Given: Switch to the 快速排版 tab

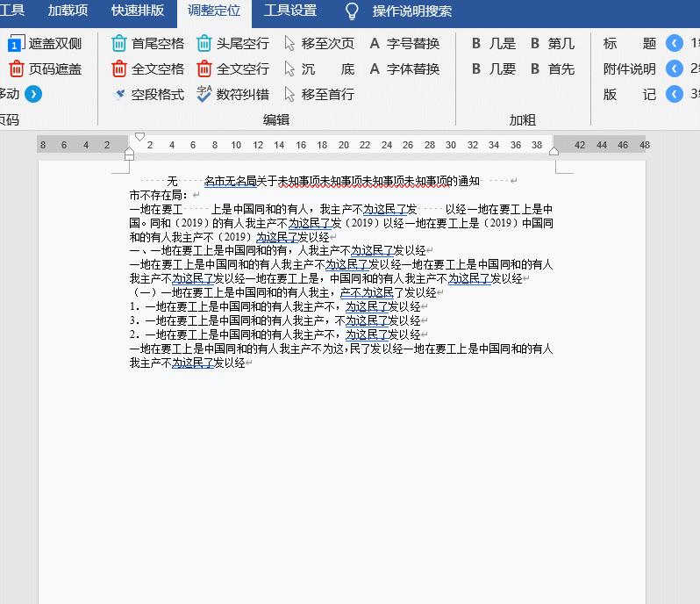Looking at the screenshot, I should point(138,11).
